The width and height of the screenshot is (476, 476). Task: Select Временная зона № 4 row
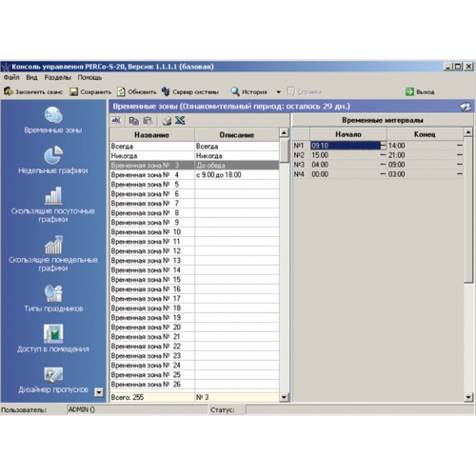point(194,175)
